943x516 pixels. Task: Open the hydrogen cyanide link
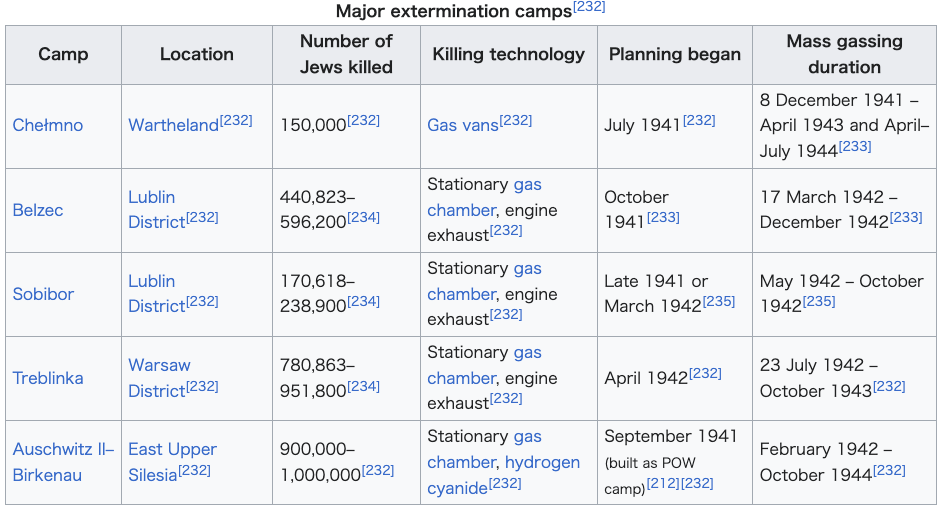503,475
